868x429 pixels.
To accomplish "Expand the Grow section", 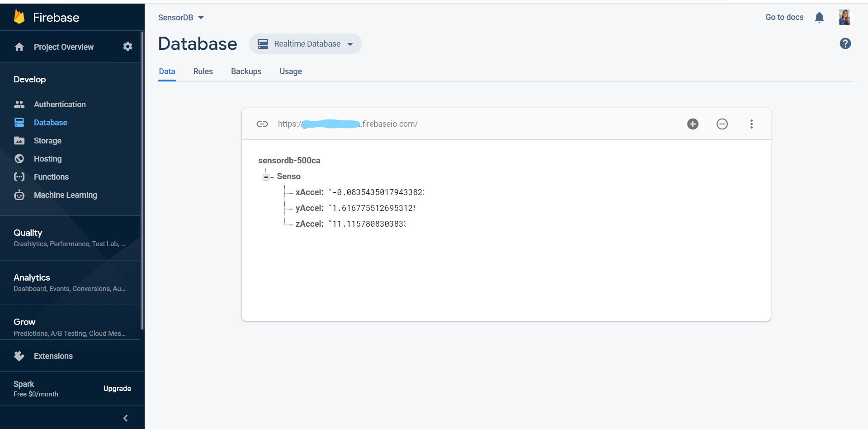I will click(70, 327).
